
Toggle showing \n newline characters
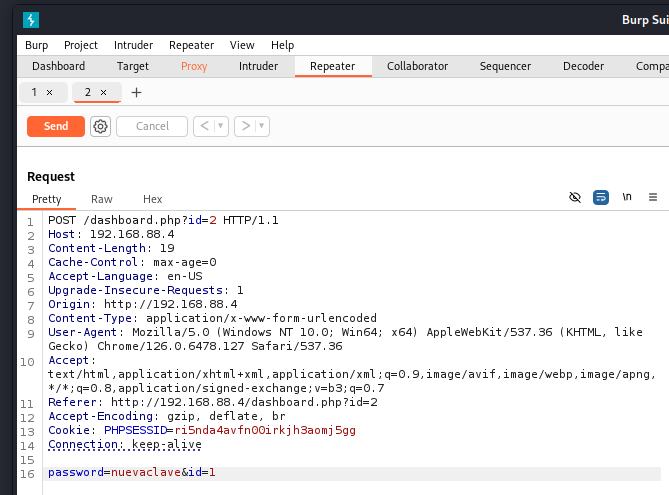[x=627, y=198]
